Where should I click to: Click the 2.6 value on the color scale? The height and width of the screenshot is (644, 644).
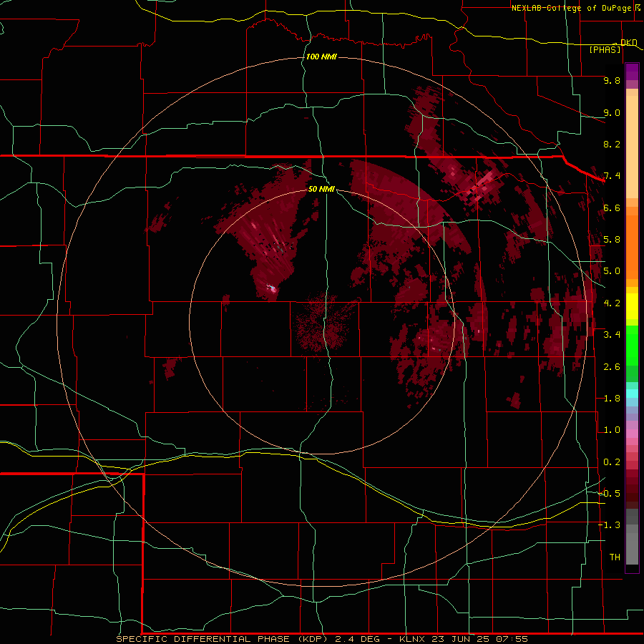click(x=612, y=367)
